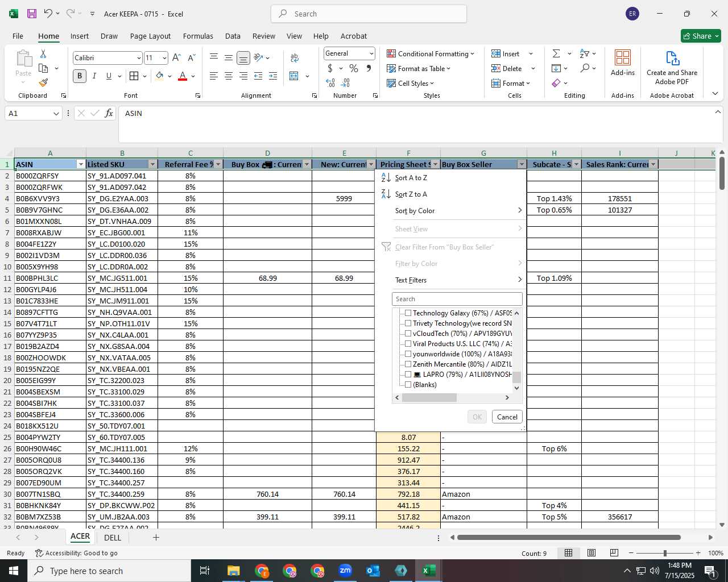Check vCloudTech (70%) filter option
The image size is (728, 582).
(x=408, y=334)
